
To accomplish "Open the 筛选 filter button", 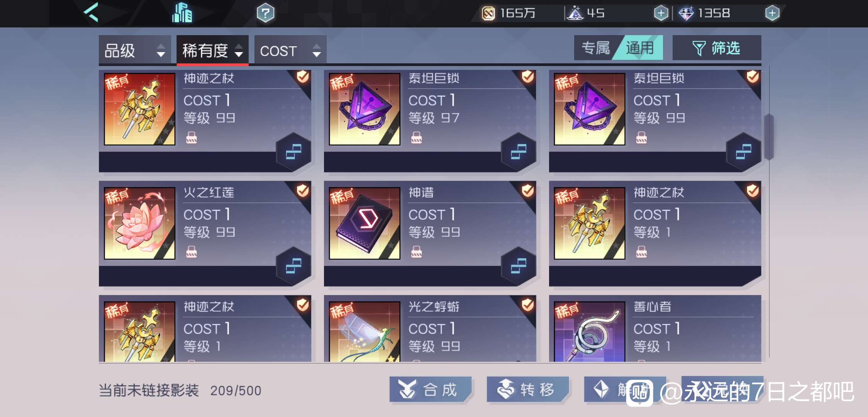I will tap(717, 48).
